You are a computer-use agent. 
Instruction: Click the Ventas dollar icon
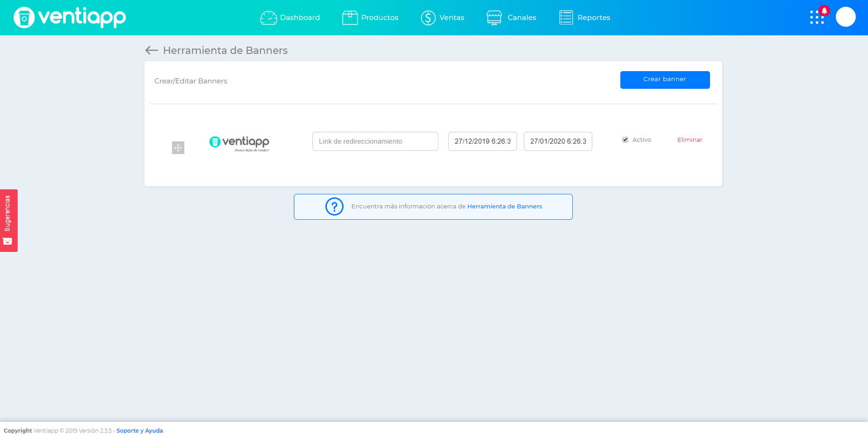point(428,18)
